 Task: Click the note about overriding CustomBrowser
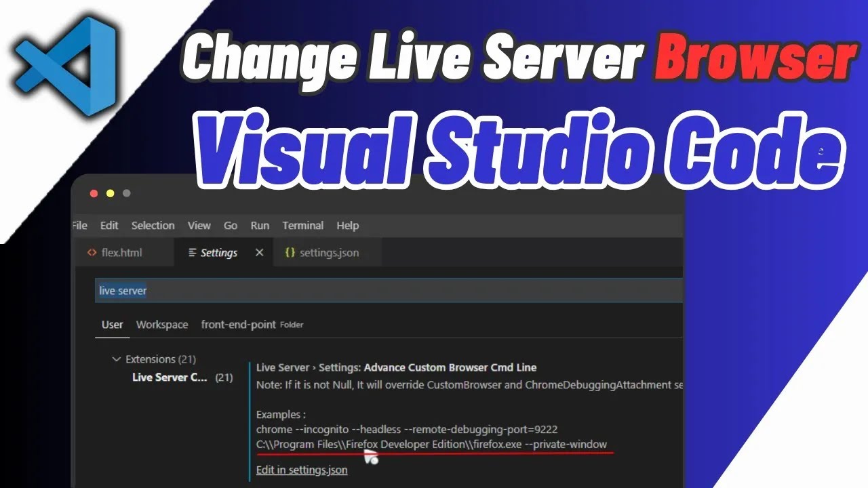point(469,385)
